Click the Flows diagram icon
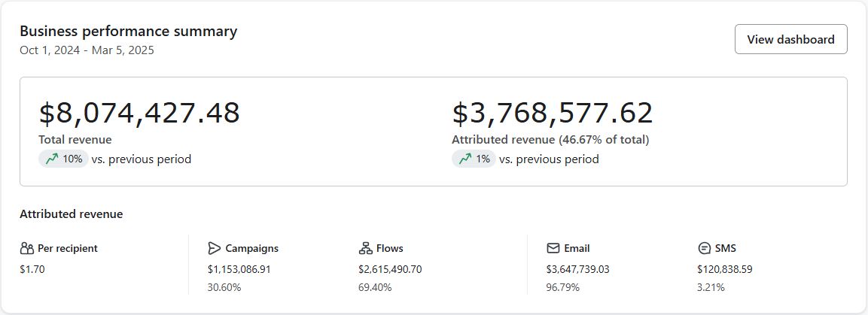The width and height of the screenshot is (868, 315). (366, 248)
